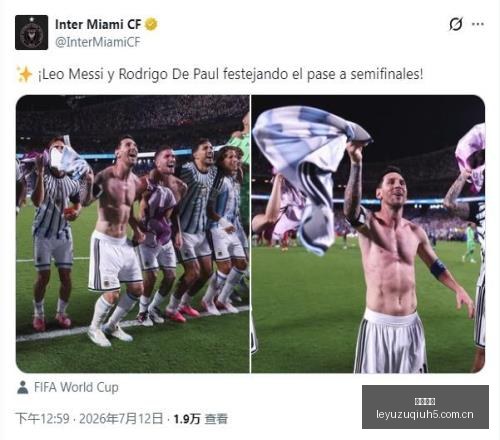Open the Grok slash-circle icon
The image size is (500, 440).
pos(456,24)
